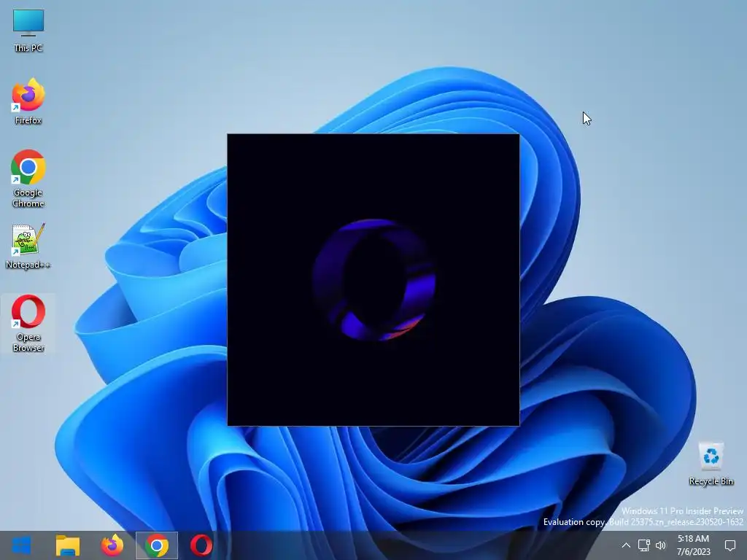Select the Google Chrome desktop shortcut

pos(28,179)
